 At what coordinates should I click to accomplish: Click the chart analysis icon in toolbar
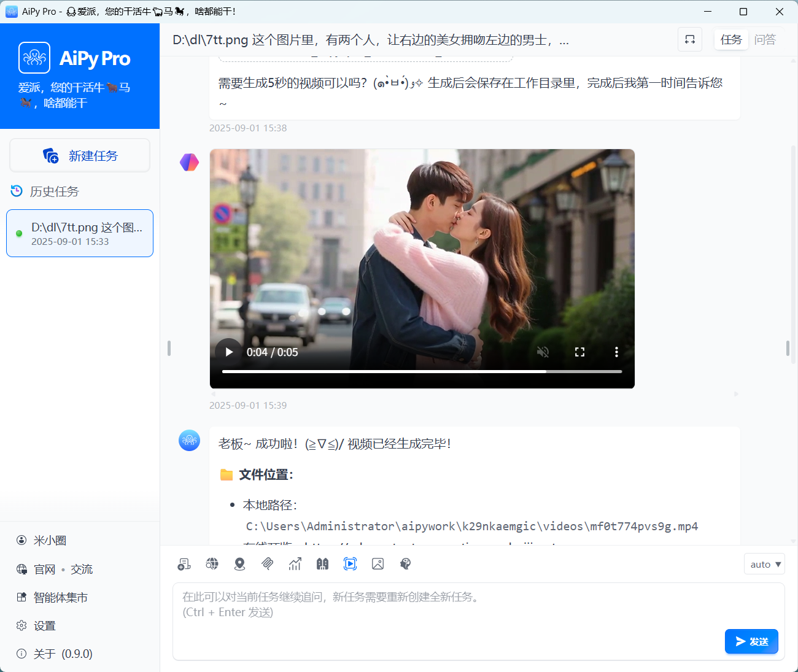(295, 564)
